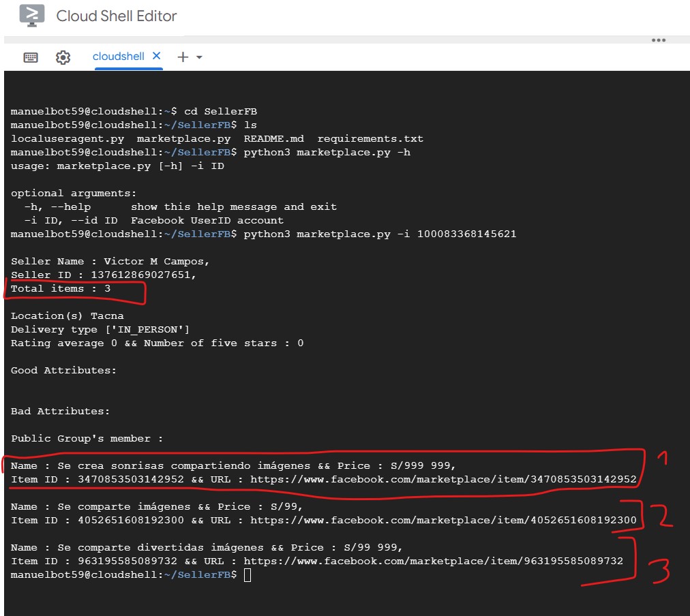Click the terminal cursor at the prompt
Screen dimensions: 690x616
[x=247, y=575]
